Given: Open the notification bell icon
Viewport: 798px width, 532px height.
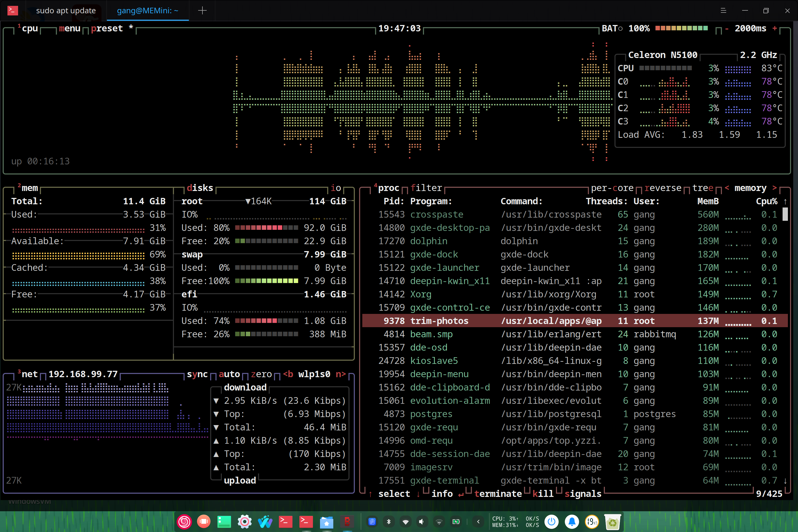Looking at the screenshot, I should click(572, 521).
